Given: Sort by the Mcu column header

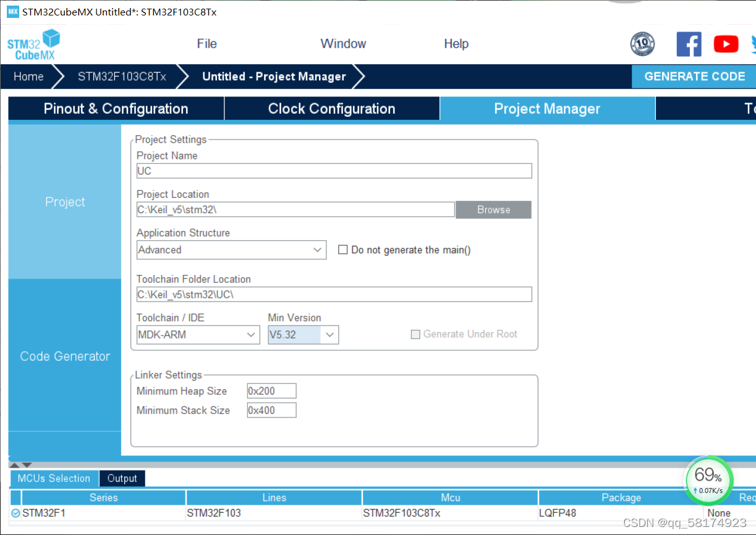Looking at the screenshot, I should click(x=450, y=497).
